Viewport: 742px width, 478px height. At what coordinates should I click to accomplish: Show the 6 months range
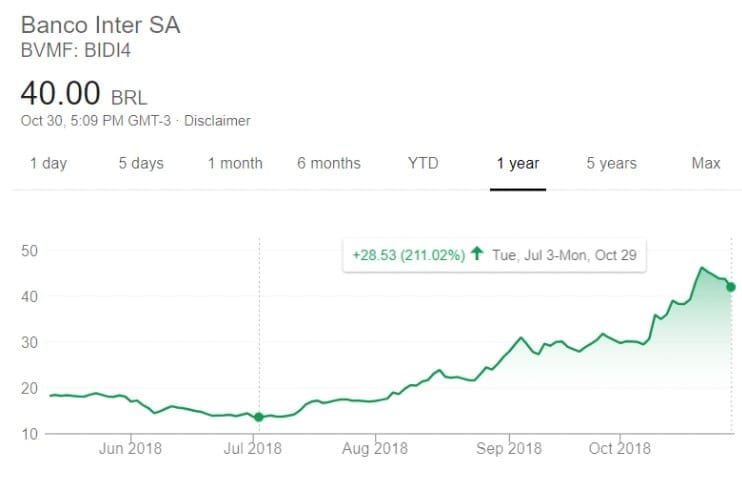(x=329, y=163)
